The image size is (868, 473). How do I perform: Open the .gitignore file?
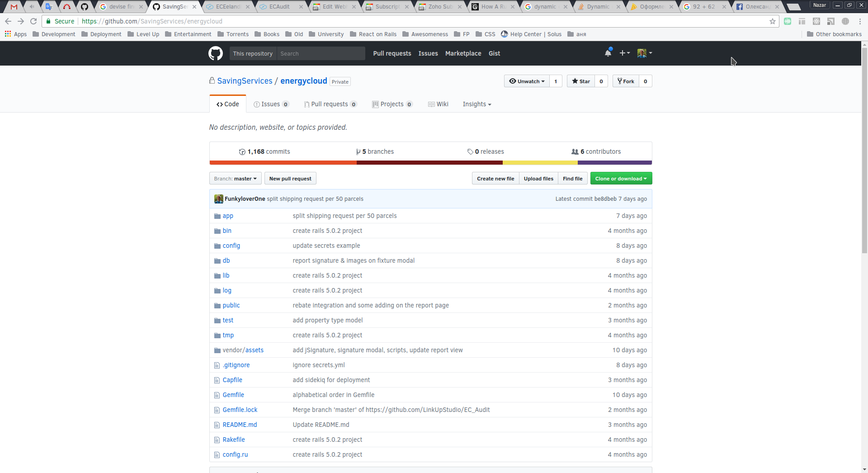(236, 365)
